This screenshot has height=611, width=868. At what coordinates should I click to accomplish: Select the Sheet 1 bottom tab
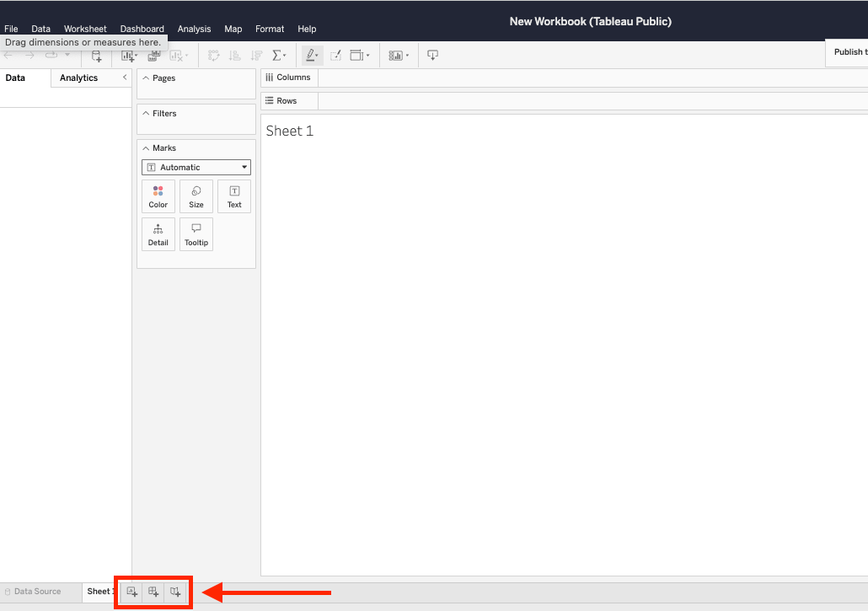[x=99, y=591]
